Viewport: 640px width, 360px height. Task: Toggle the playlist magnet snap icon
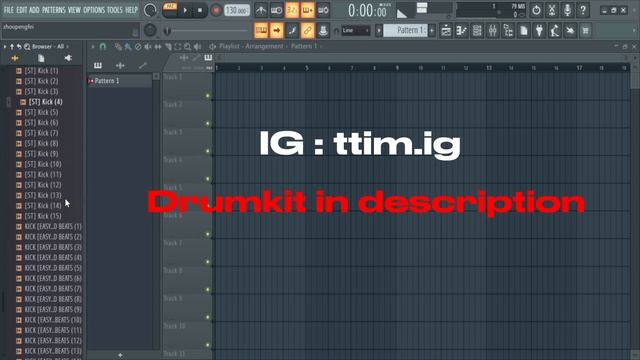pos(103,47)
